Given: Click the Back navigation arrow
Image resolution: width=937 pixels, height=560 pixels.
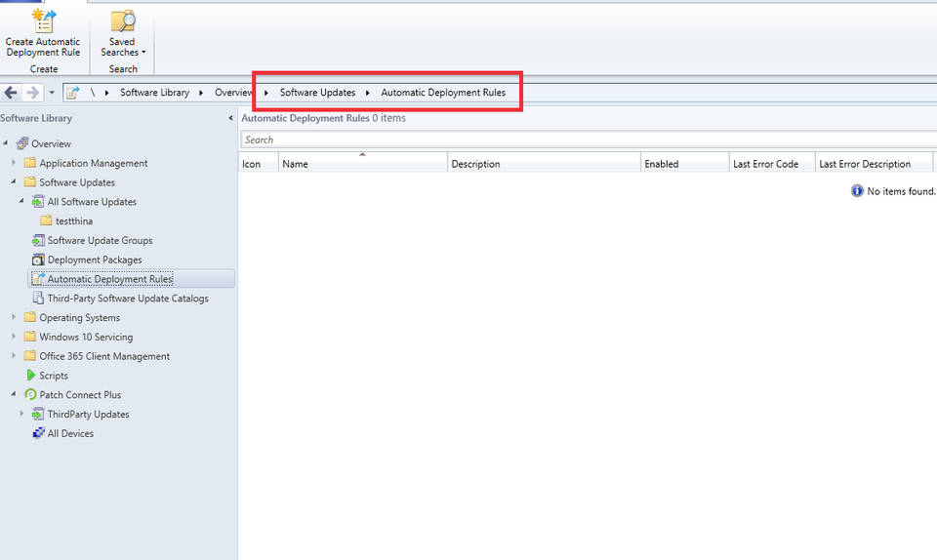Looking at the screenshot, I should coord(11,93).
